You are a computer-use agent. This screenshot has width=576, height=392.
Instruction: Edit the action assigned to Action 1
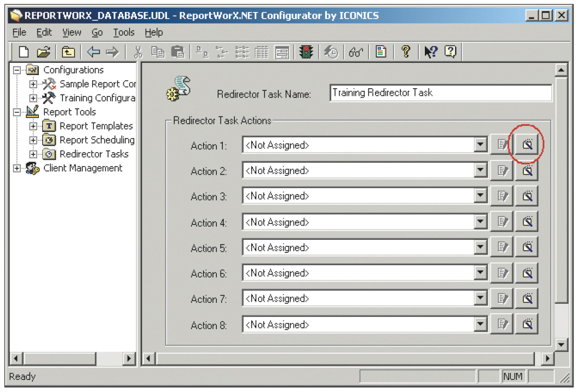point(502,145)
